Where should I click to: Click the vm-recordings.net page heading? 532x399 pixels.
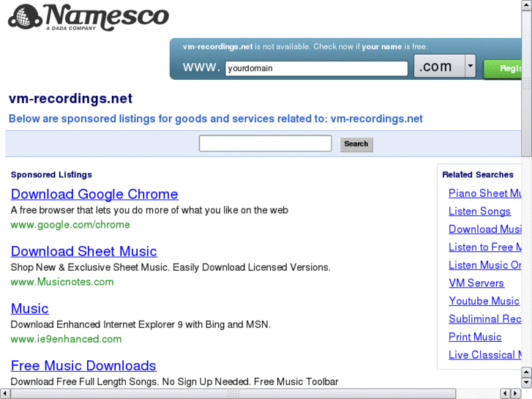tap(70, 99)
